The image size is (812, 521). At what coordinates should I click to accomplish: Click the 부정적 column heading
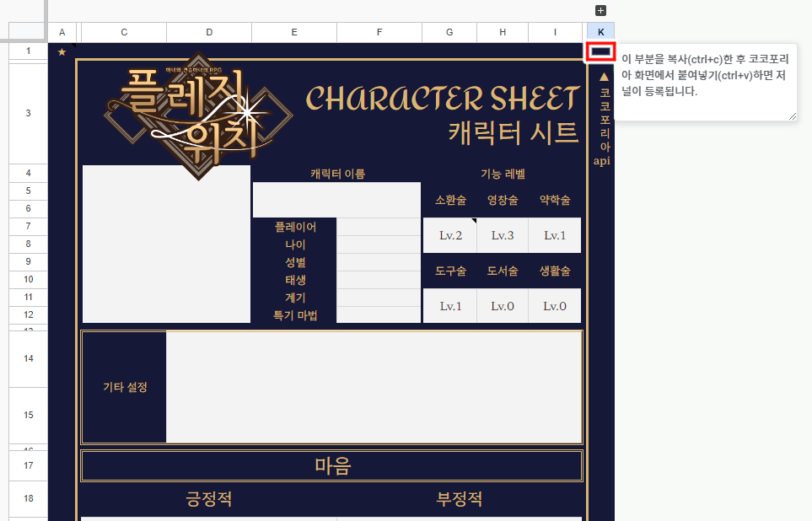(460, 499)
